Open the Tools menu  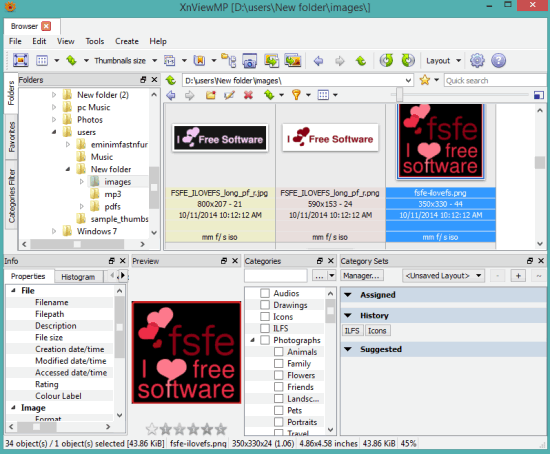point(95,41)
